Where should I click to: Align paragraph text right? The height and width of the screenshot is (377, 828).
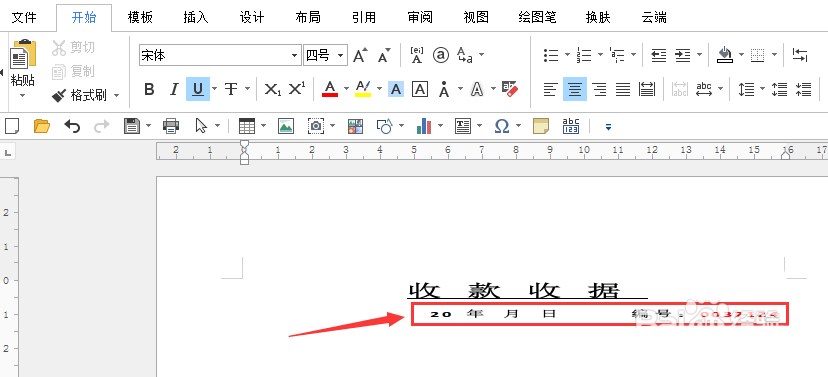pos(599,89)
